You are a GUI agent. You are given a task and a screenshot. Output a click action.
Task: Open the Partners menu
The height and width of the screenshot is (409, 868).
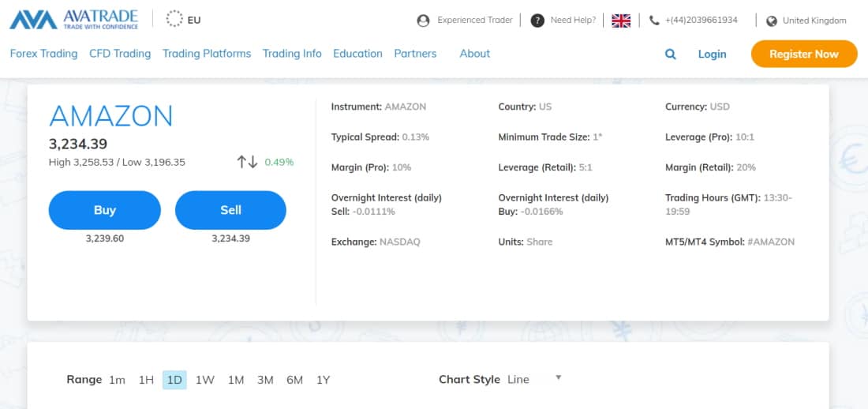(415, 54)
